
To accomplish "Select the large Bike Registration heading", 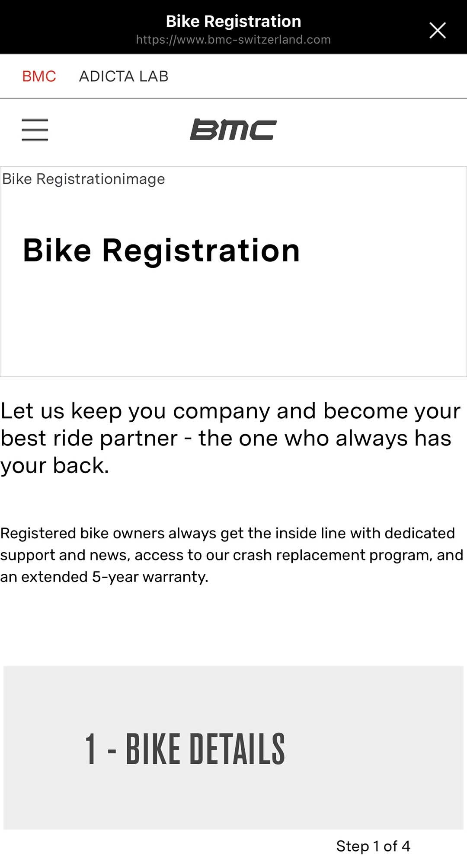I will (x=161, y=251).
